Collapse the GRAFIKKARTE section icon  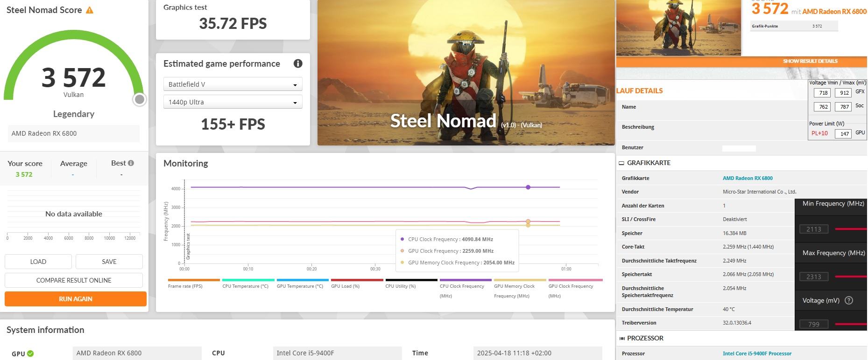click(621, 163)
